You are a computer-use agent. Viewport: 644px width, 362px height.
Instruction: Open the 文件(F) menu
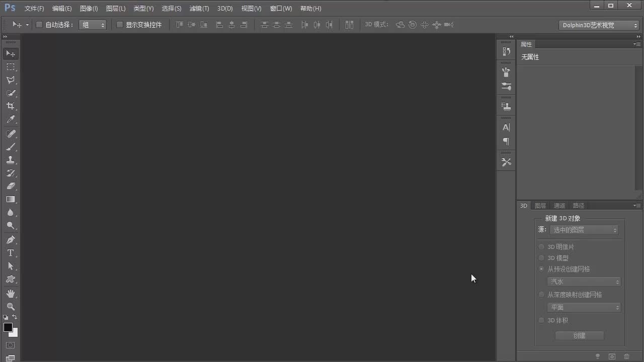coord(34,9)
